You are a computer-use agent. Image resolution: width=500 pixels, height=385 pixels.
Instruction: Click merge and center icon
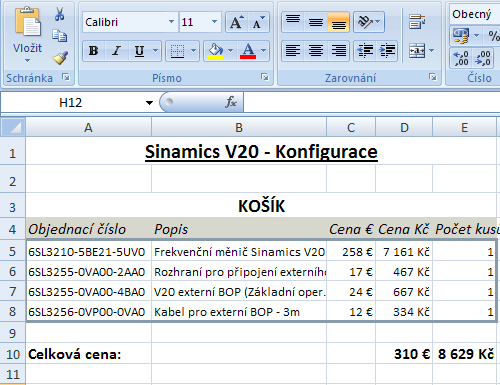point(417,51)
